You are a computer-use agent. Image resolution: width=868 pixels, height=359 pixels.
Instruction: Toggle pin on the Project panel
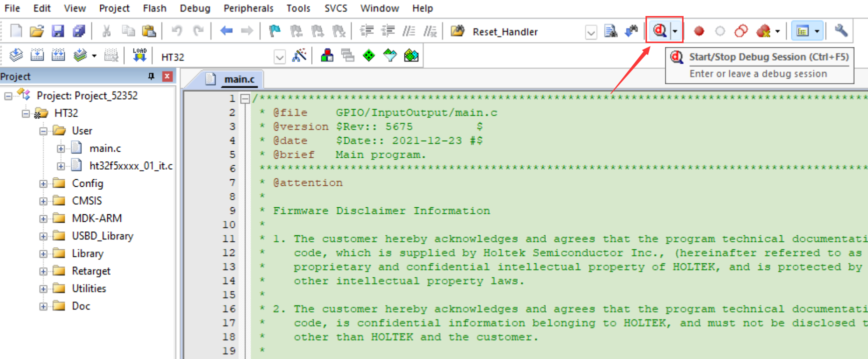pos(151,76)
